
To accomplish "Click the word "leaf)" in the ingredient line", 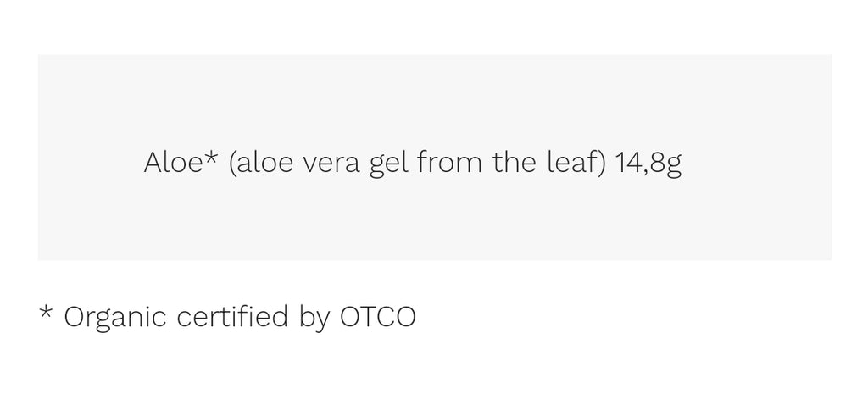I will click(x=577, y=164).
